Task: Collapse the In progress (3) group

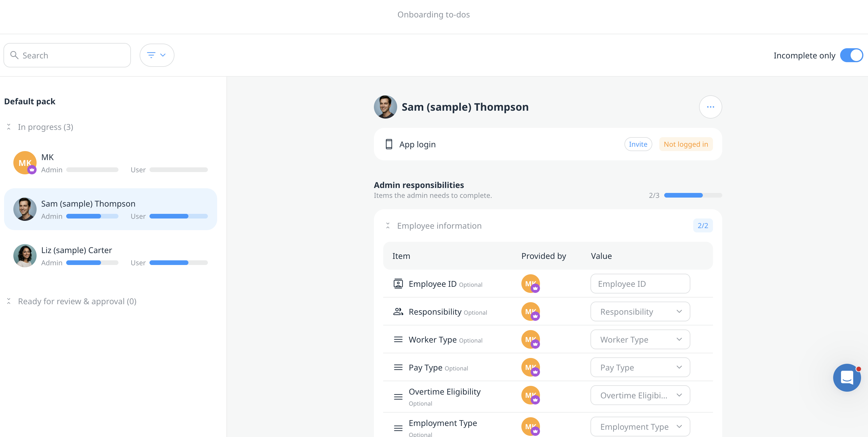Action: [x=9, y=127]
